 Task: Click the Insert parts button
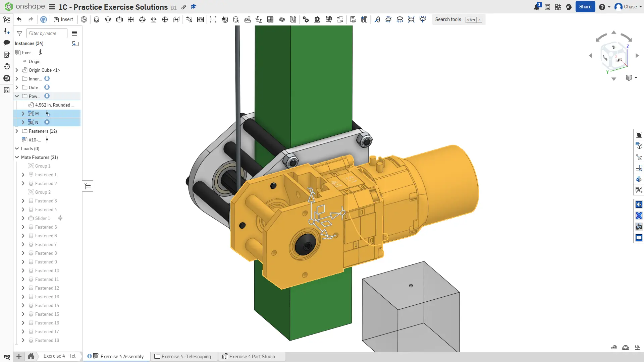[x=63, y=19]
